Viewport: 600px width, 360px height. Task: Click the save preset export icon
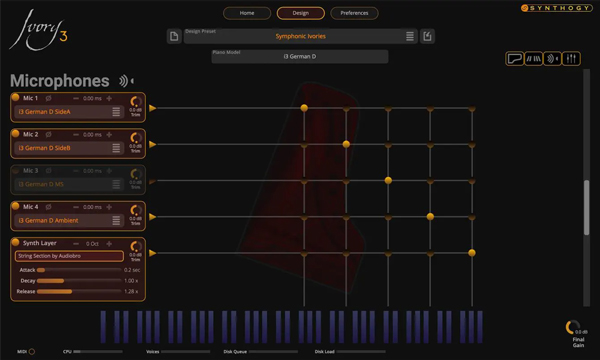click(x=427, y=36)
